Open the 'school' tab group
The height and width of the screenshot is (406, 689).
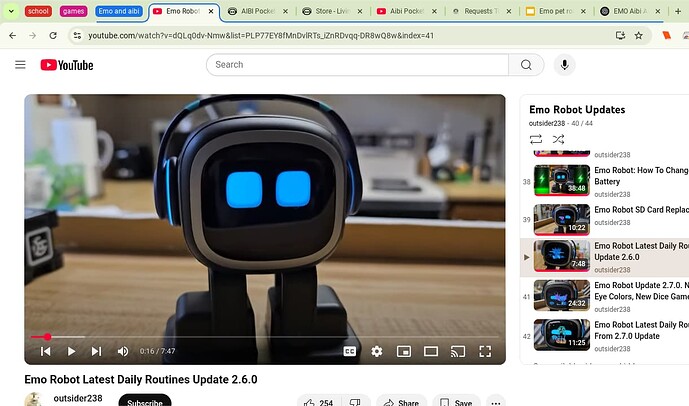(x=38, y=11)
